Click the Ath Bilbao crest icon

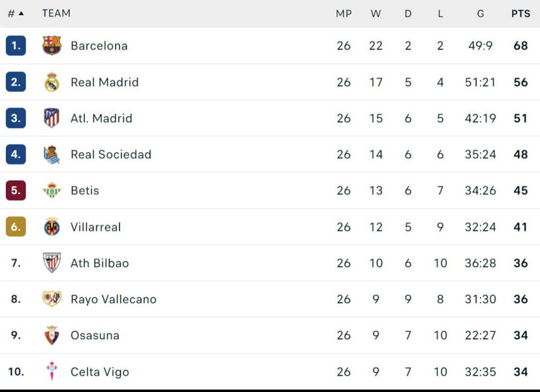point(52,263)
